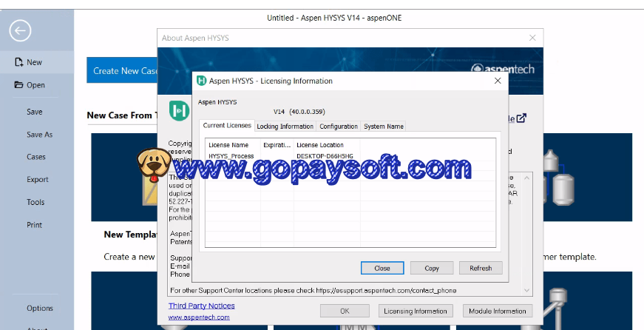Click the external link icon in main window
Screen dimensions: 644x330
521,118
